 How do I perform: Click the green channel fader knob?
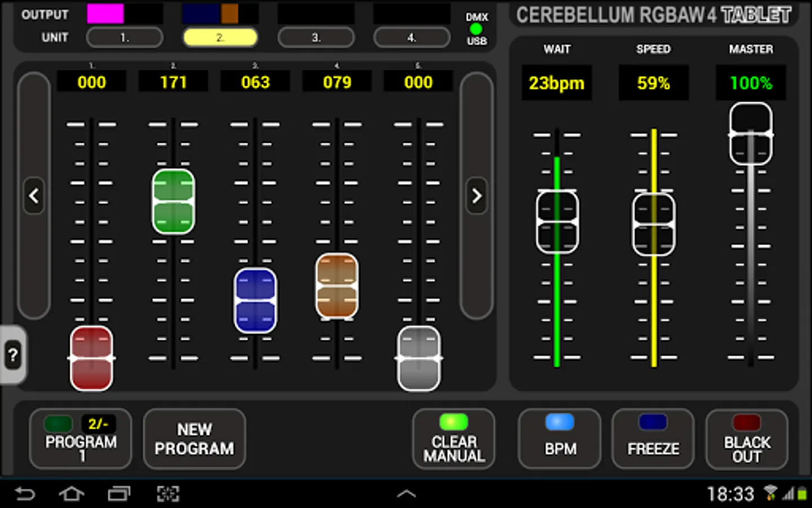[x=173, y=202]
